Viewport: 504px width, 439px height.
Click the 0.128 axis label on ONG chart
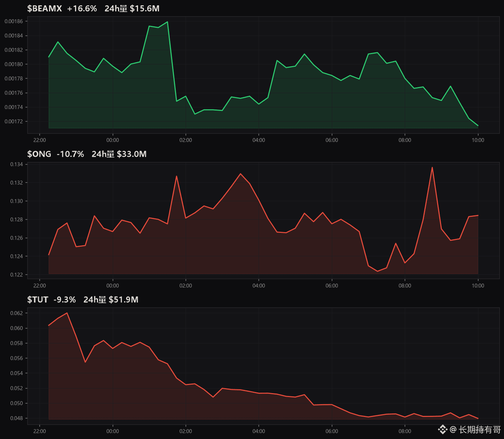(17, 220)
